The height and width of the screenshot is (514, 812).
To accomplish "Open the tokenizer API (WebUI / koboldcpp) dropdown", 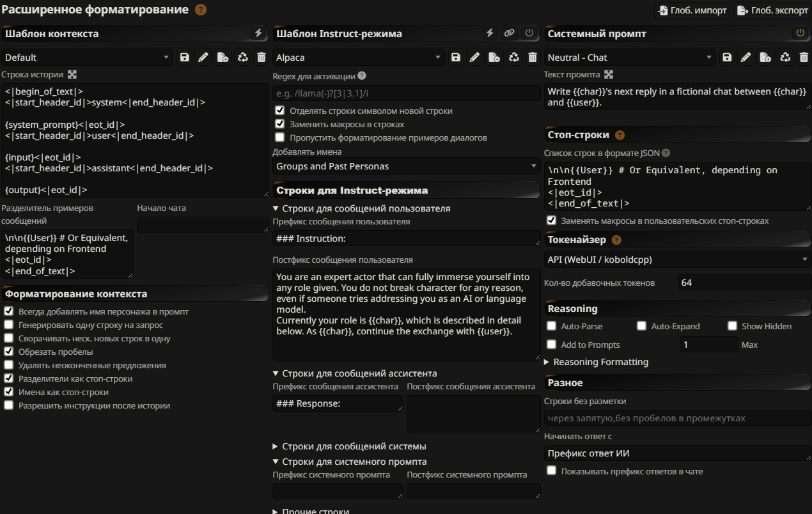I will coord(678,260).
